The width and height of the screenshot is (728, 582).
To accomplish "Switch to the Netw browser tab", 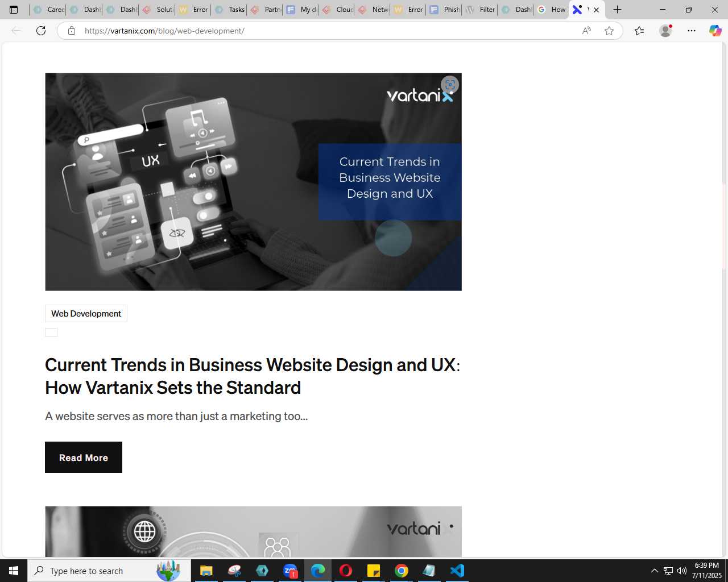I will (x=373, y=10).
